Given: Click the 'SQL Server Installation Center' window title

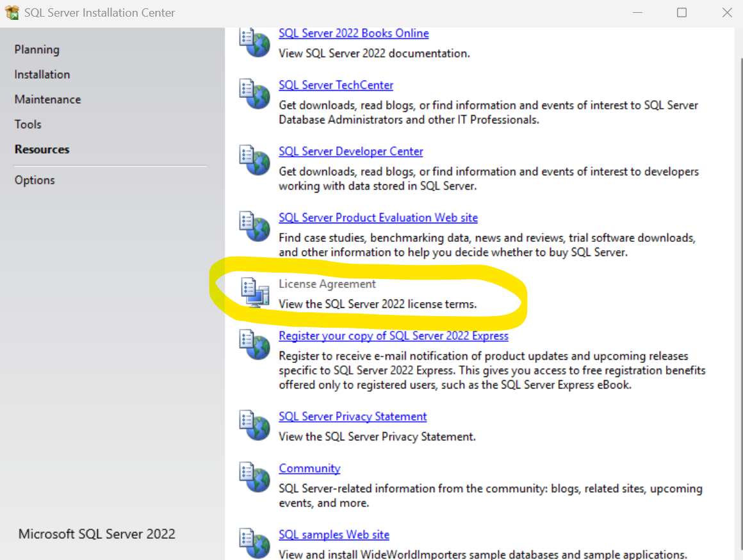Looking at the screenshot, I should coord(99,13).
